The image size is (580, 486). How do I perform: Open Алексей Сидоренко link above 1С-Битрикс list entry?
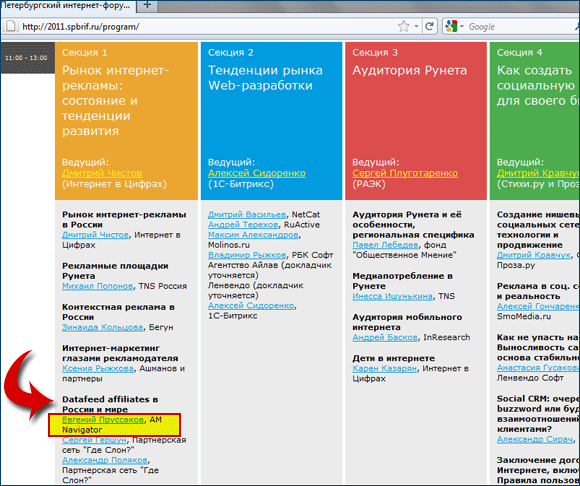tap(251, 306)
